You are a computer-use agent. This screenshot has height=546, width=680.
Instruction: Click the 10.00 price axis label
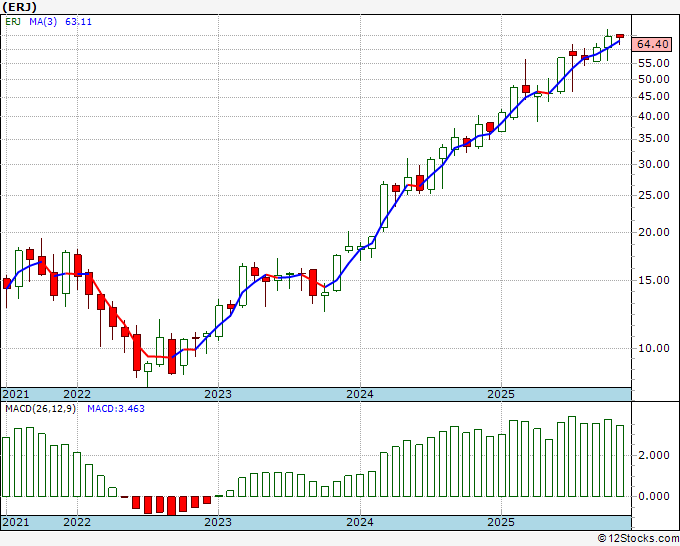(654, 348)
